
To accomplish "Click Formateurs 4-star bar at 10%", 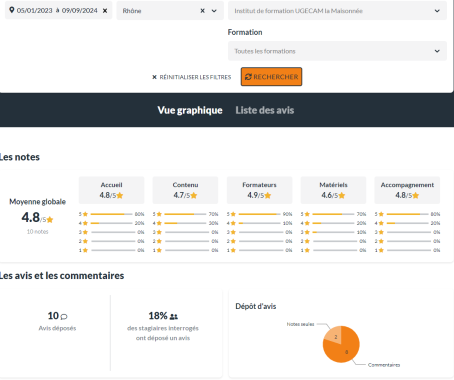I will click(x=259, y=223).
